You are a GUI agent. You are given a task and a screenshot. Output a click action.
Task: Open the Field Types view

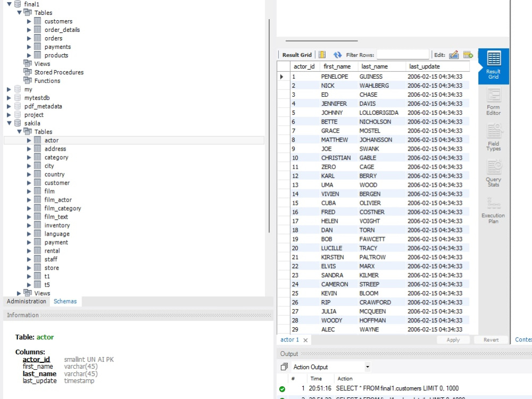[493, 137]
